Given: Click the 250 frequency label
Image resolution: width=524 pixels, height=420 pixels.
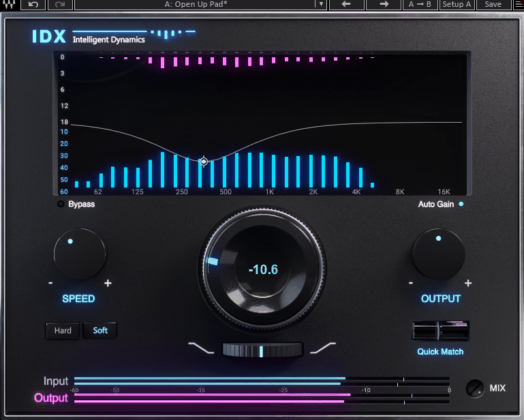Looking at the screenshot, I should coord(182,192).
